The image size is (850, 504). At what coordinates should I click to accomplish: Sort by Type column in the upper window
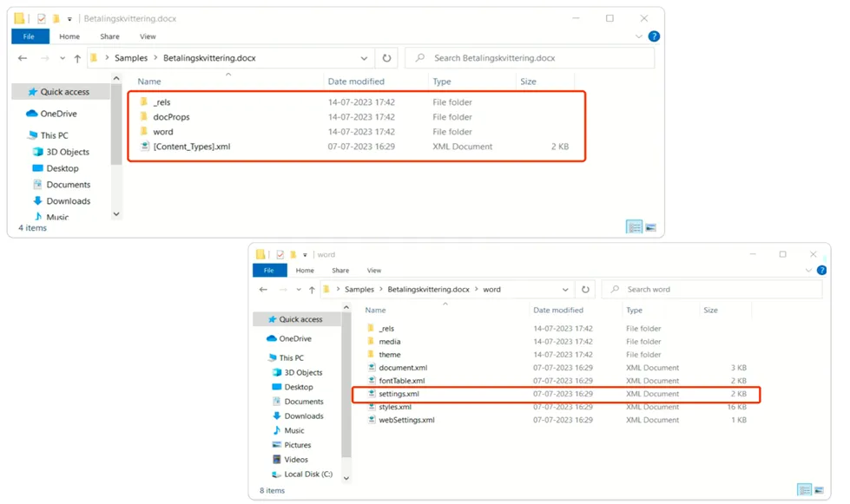[x=442, y=82]
